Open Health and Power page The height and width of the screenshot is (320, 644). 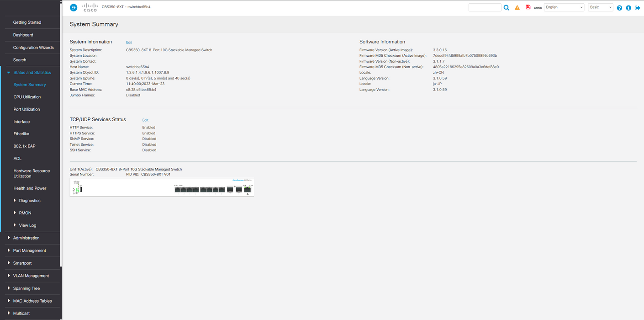[x=30, y=188]
